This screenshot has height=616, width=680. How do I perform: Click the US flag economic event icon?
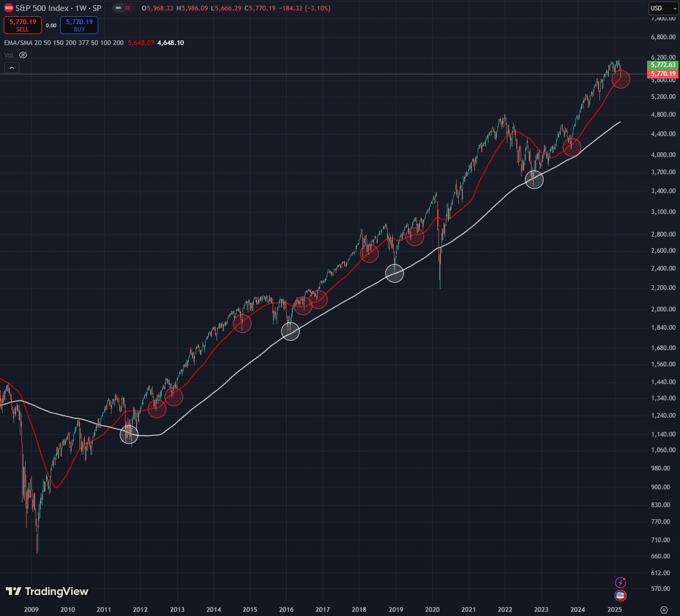(620, 595)
